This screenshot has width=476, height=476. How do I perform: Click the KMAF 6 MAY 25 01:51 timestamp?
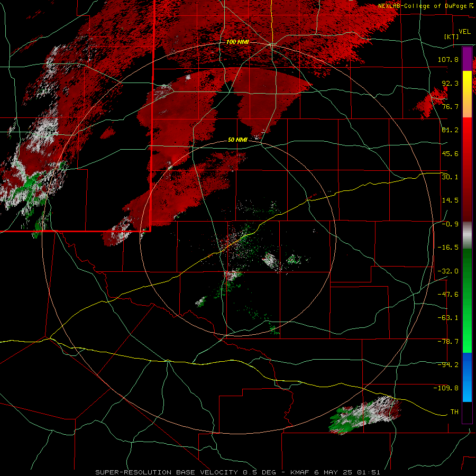click(x=335, y=472)
